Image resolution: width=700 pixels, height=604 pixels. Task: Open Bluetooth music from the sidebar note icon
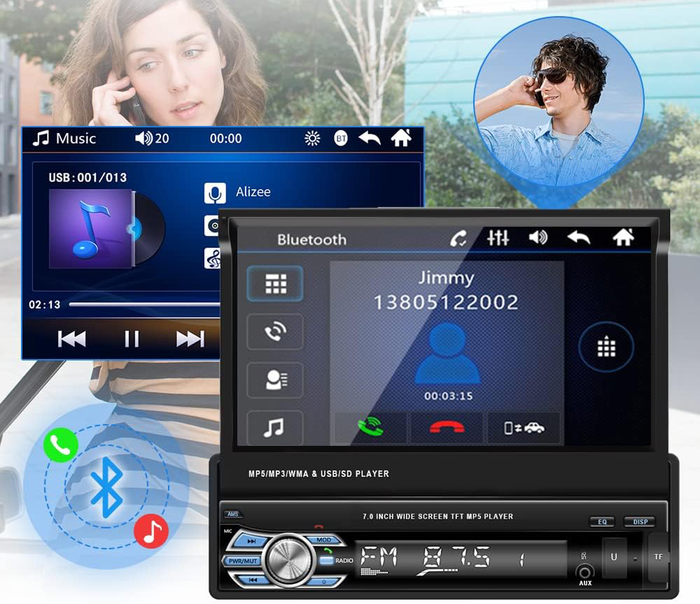point(275,428)
